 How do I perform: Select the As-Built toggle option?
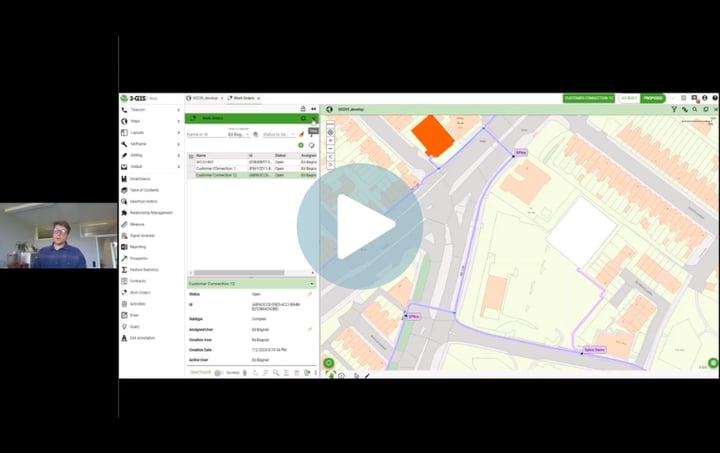629,98
